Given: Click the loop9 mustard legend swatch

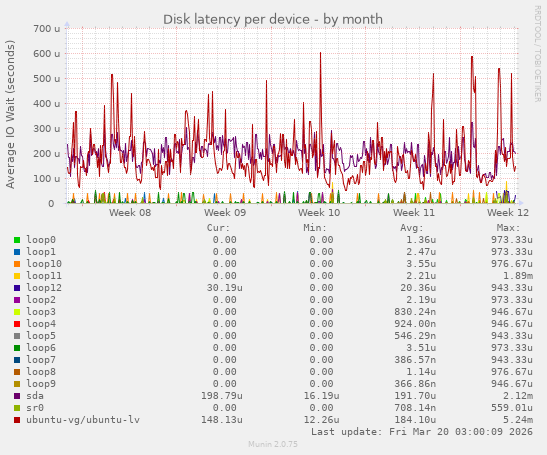Looking at the screenshot, I should (17, 384).
